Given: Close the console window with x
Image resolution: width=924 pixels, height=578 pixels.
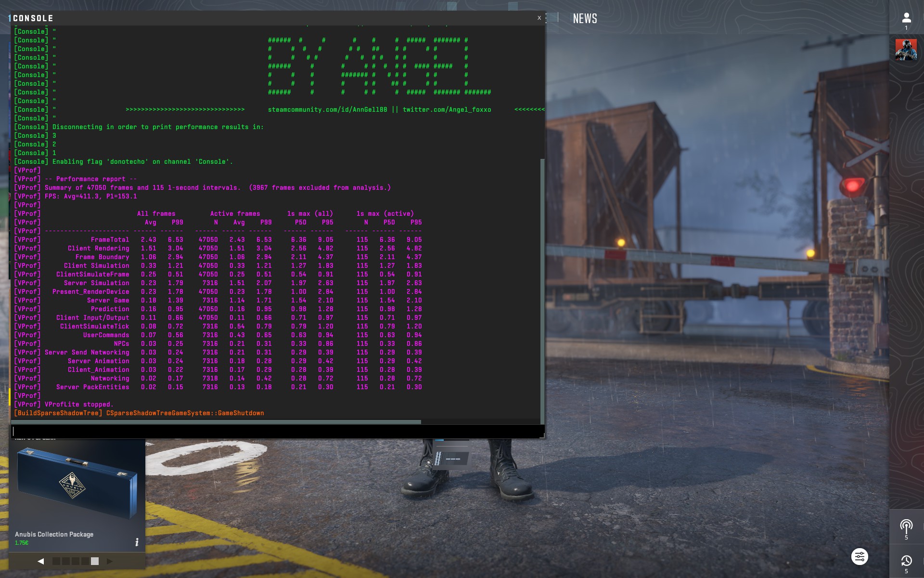Looking at the screenshot, I should [539, 18].
